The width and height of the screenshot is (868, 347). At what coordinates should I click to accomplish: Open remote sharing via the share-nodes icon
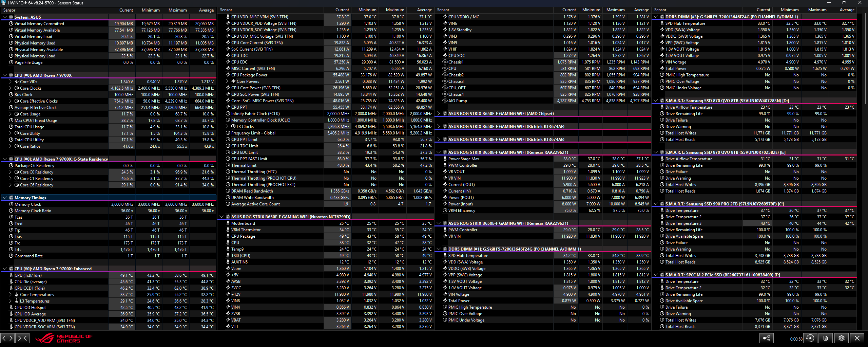point(767,338)
